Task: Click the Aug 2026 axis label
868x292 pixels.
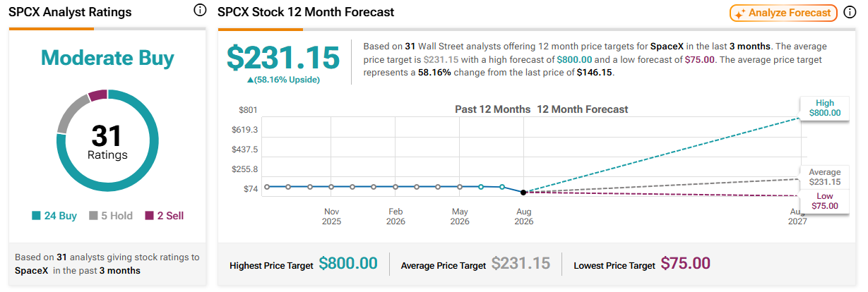Action: pos(524,217)
